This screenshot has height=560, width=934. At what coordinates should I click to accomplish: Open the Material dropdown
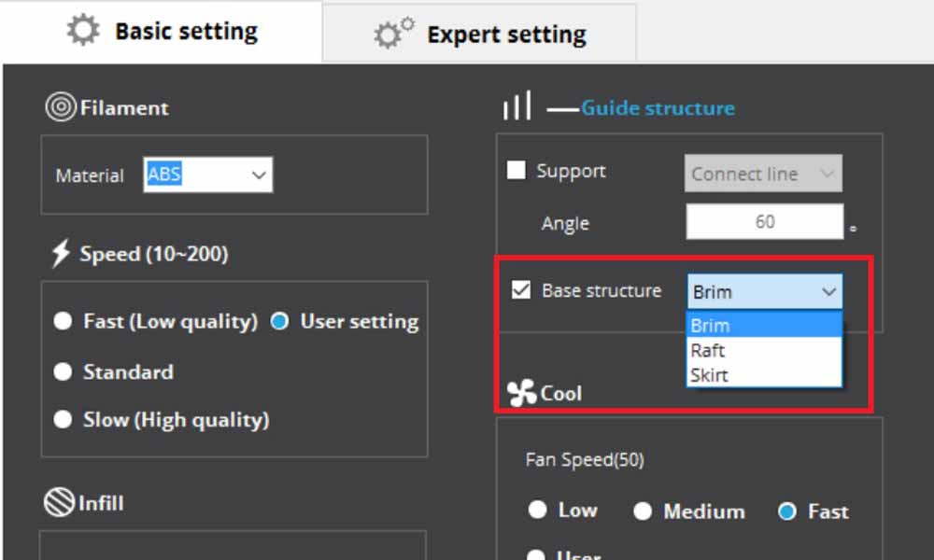(208, 175)
